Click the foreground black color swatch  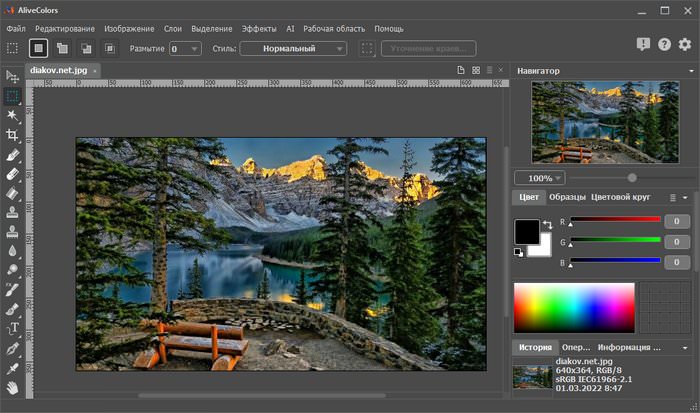[527, 232]
